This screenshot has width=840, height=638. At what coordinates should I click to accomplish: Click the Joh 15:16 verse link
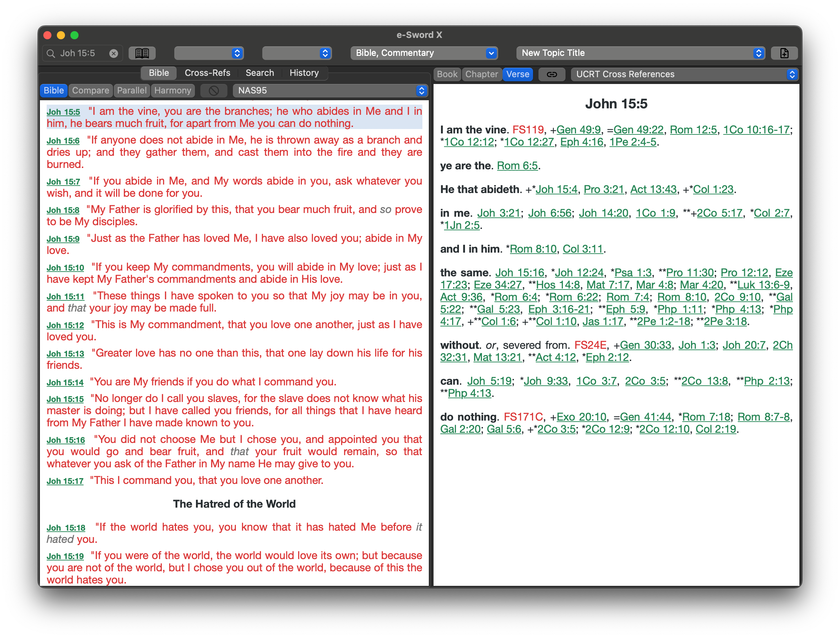[66, 440]
